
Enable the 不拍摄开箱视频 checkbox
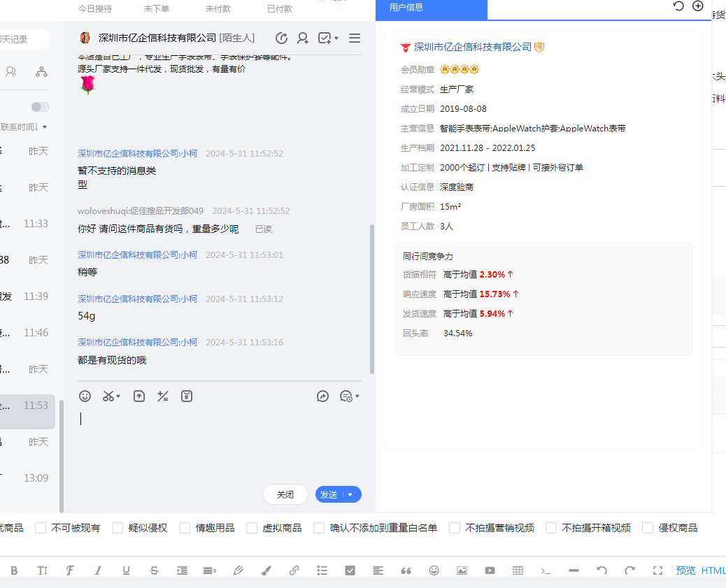[551, 528]
